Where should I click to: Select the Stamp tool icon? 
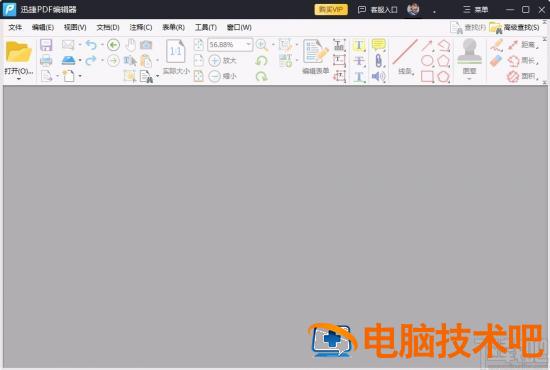(469, 52)
